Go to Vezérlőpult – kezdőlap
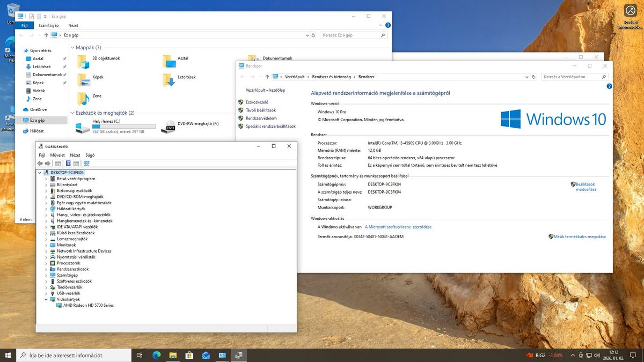The image size is (644, 362). point(266,90)
